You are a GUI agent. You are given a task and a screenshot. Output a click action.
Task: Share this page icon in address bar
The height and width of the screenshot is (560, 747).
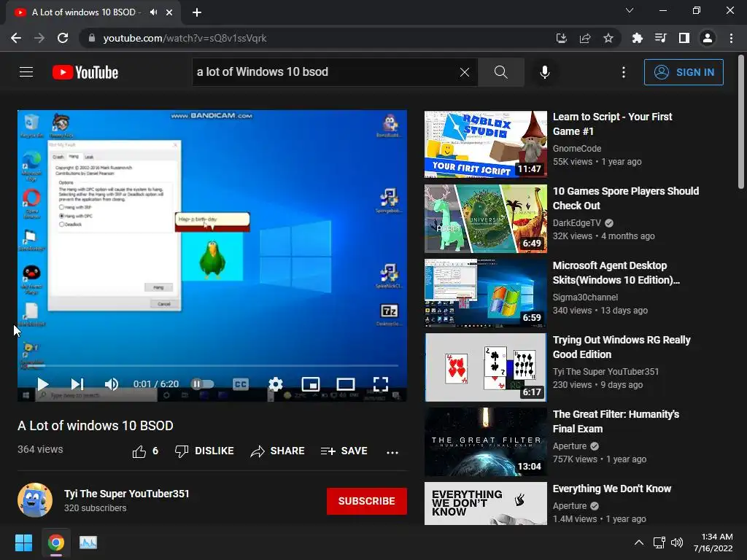pyautogui.click(x=585, y=38)
